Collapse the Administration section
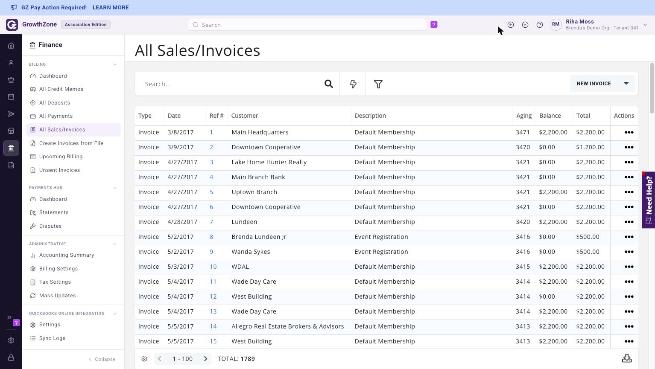Viewport: 655px width, 369px height. [x=115, y=243]
